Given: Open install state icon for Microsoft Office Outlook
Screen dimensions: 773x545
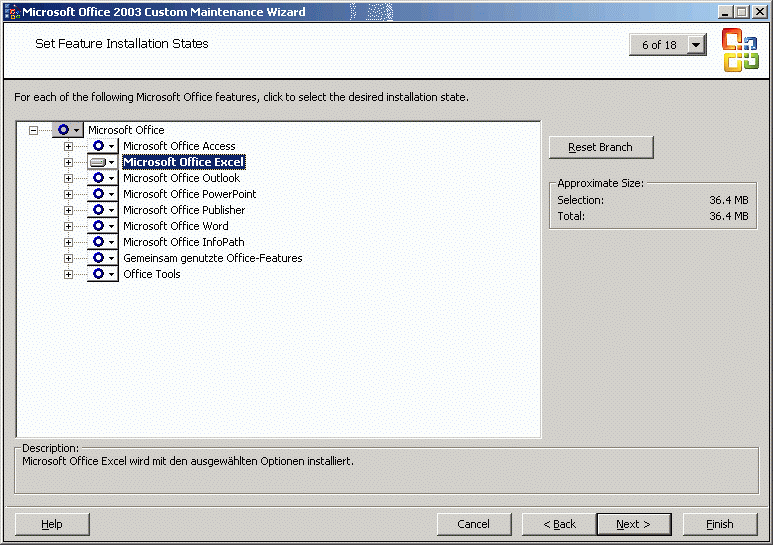Looking at the screenshot, I should (x=103, y=178).
